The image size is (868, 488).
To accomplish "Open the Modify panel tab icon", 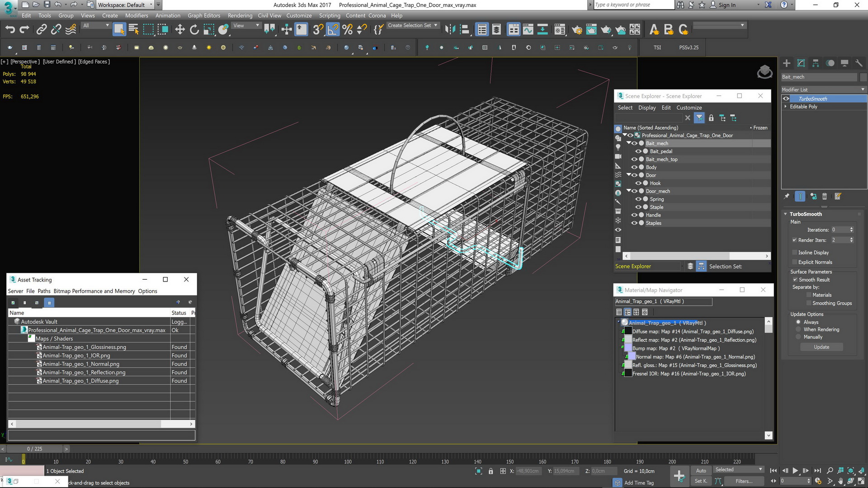I will (x=801, y=63).
